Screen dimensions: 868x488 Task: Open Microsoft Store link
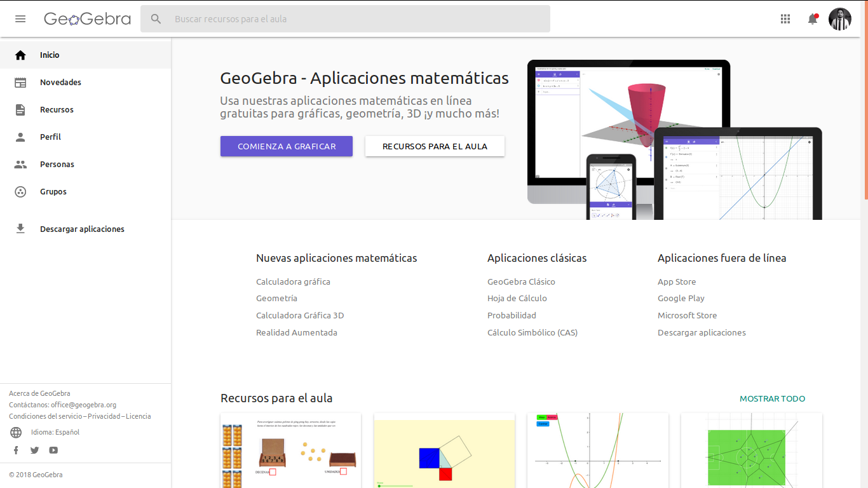[x=687, y=315]
